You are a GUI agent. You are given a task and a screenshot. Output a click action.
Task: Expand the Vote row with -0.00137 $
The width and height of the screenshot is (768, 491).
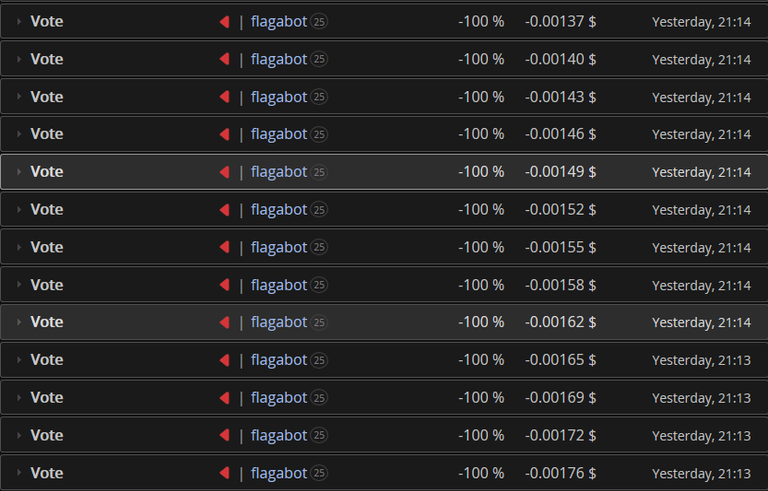pyautogui.click(x=19, y=21)
